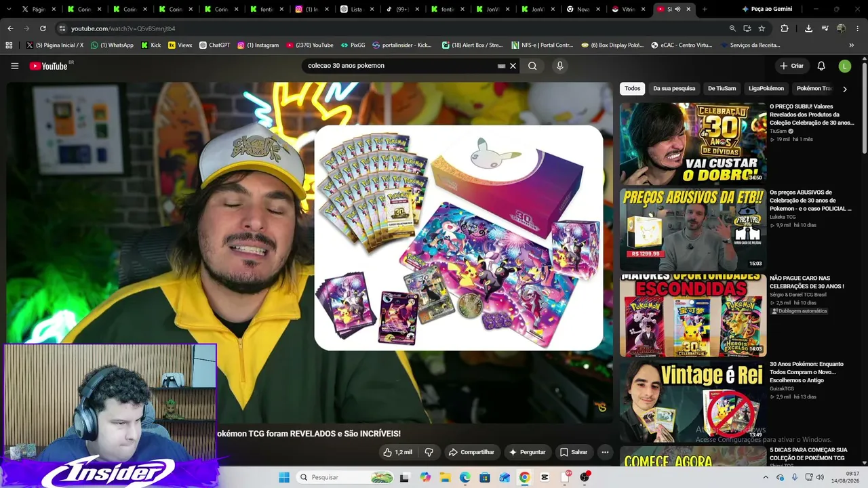Mute the playing YouTube tab's audio icon

pyautogui.click(x=677, y=9)
